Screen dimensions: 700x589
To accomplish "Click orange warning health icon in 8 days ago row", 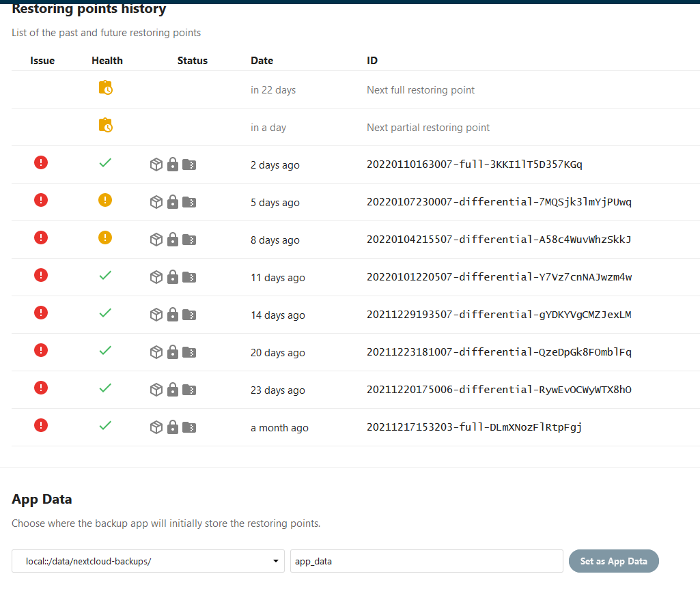I will click(105, 238).
